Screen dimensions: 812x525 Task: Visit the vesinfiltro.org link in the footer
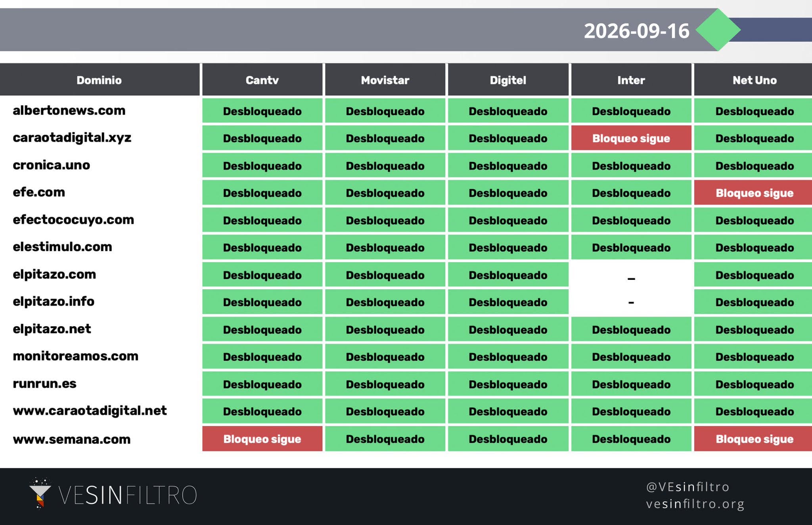(695, 504)
